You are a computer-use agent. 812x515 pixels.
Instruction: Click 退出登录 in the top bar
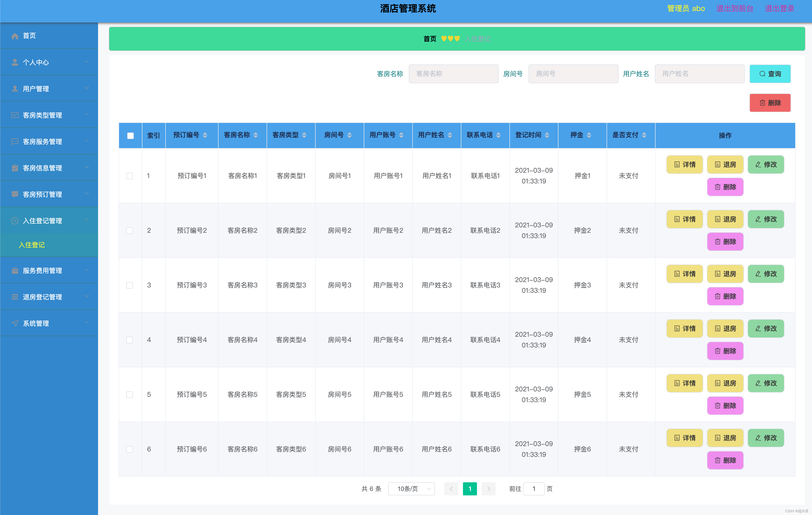tap(779, 8)
